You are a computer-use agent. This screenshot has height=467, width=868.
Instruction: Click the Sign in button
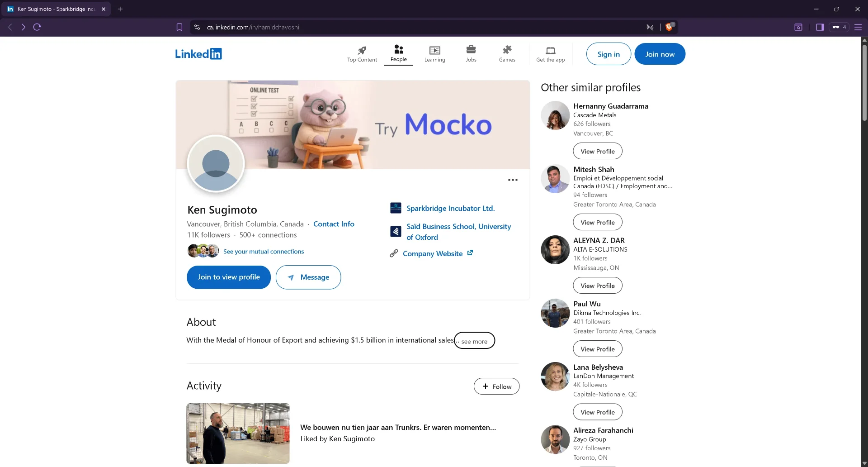point(609,54)
